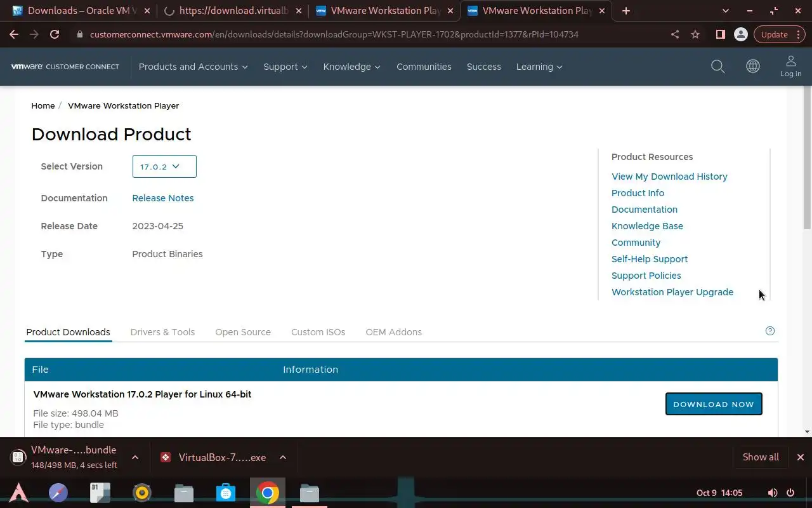
Task: Click the browser back arrow
Action: pos(14,34)
